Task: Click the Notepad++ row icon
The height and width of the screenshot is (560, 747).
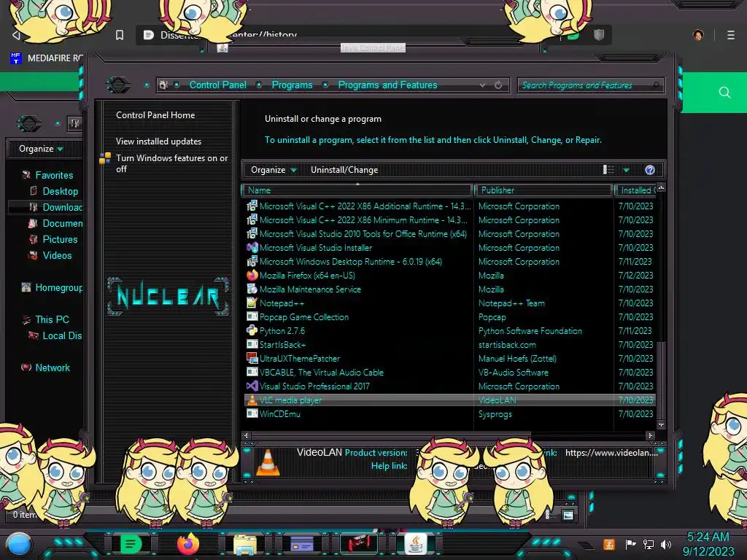Action: [252, 303]
